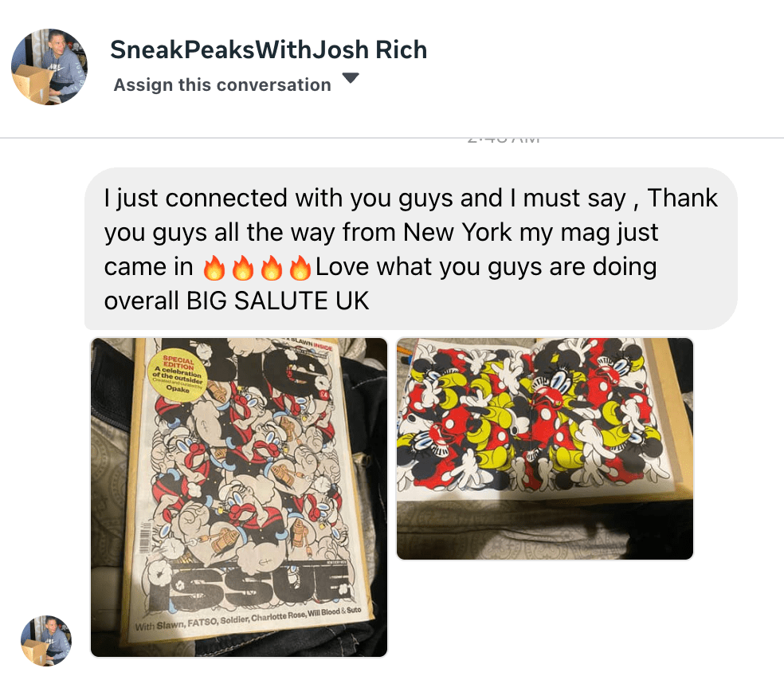Click the small sender avatar beside attachments
Image resolution: width=784 pixels, height=684 pixels.
click(46, 641)
